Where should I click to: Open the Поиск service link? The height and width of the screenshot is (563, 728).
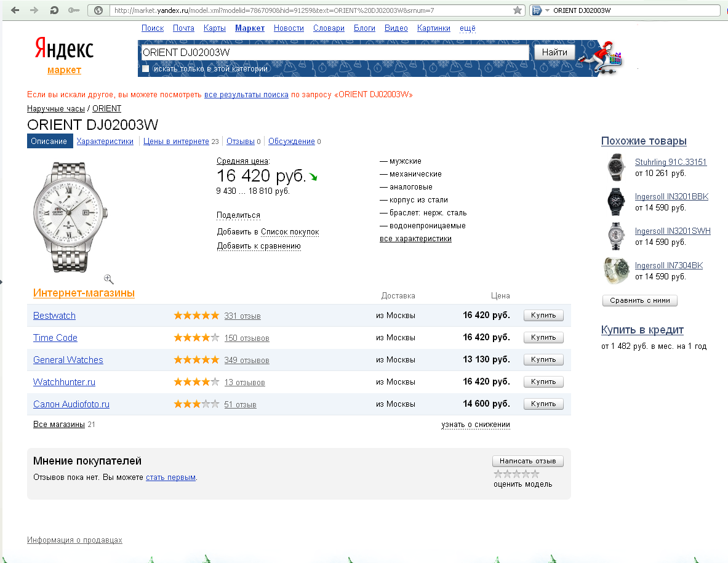[153, 28]
